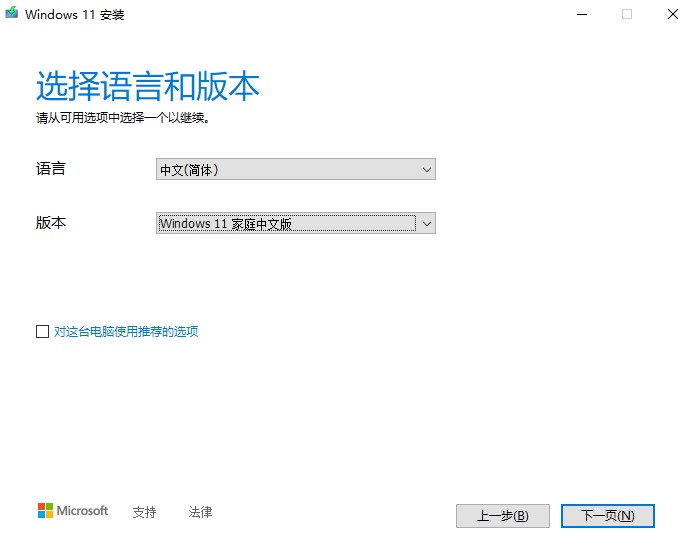This screenshot has width=687, height=550.
Task: Enable the recommended options for this PC checkbox
Action: (x=42, y=331)
